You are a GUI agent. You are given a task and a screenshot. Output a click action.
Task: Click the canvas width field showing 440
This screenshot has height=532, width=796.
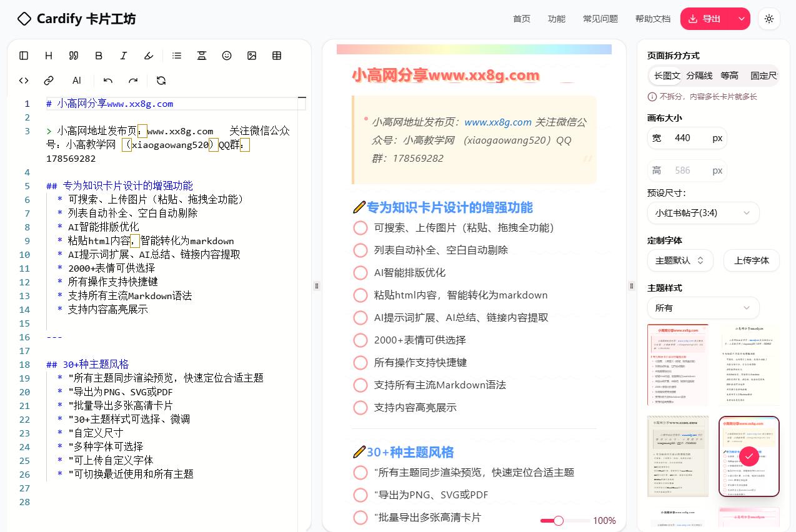pyautogui.click(x=687, y=138)
